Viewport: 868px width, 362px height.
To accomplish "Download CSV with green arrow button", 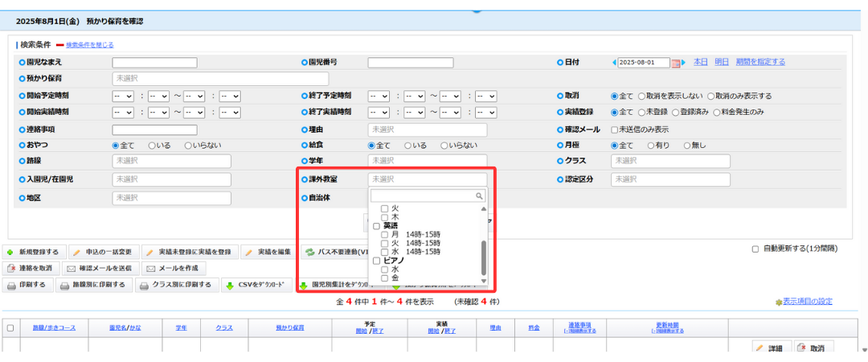I will pos(259,285).
